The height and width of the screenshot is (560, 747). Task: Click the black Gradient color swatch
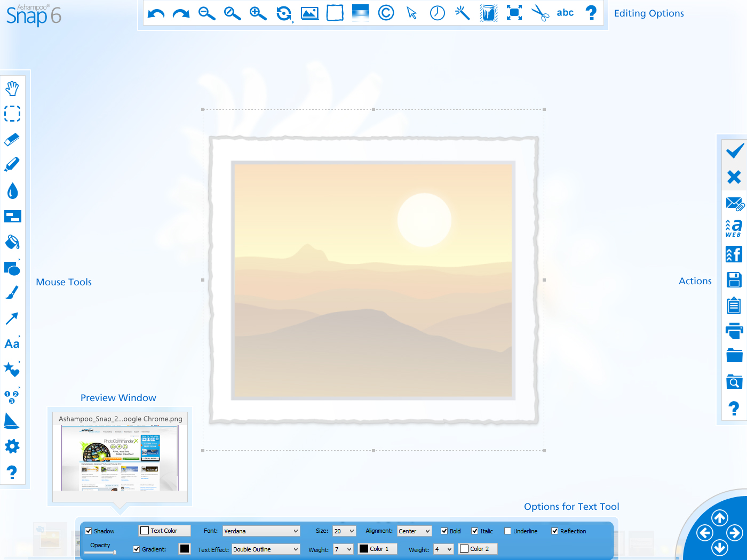coord(185,549)
